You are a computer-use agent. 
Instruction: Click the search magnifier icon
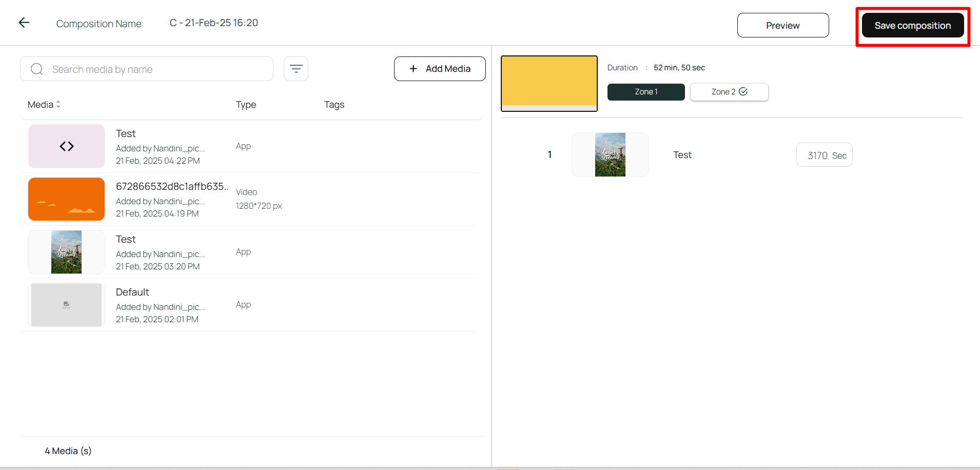coord(37,69)
